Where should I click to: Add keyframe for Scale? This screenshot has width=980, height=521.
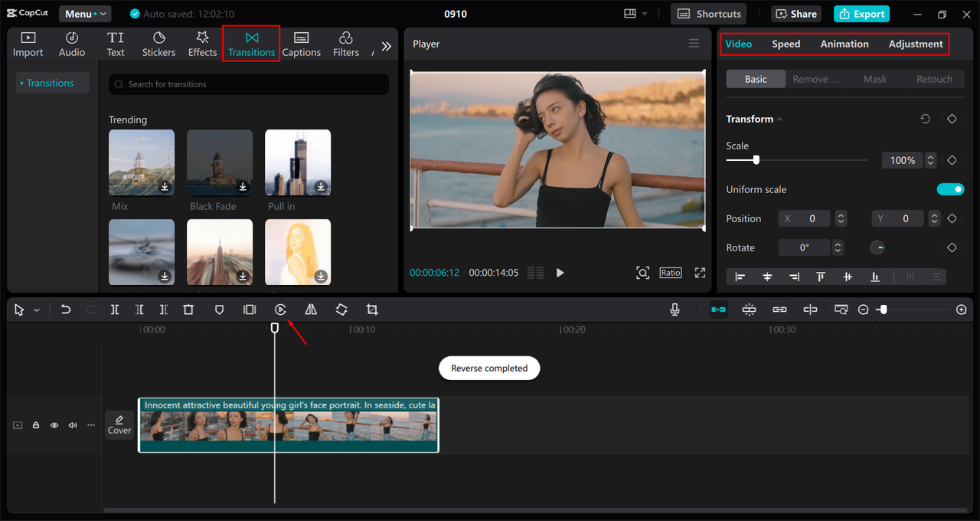coord(952,160)
